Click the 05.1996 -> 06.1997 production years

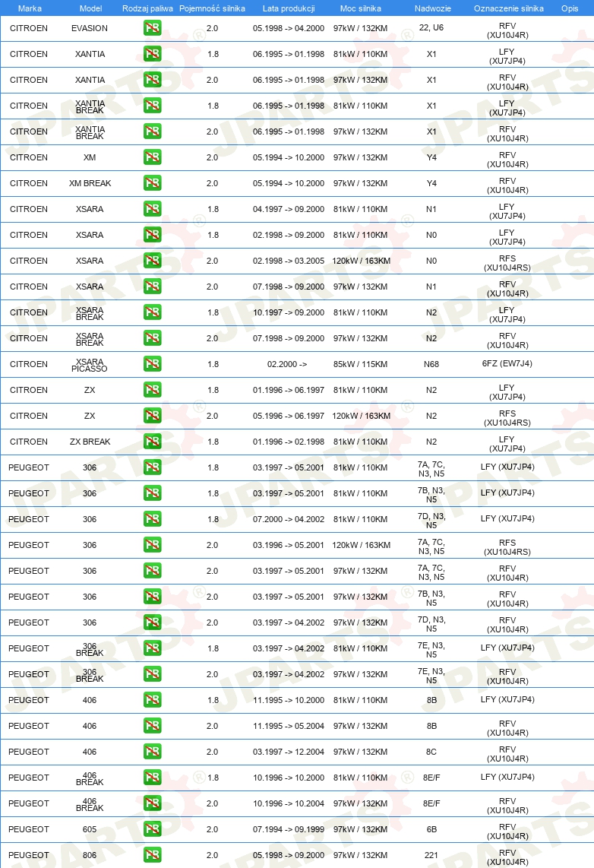coord(289,416)
